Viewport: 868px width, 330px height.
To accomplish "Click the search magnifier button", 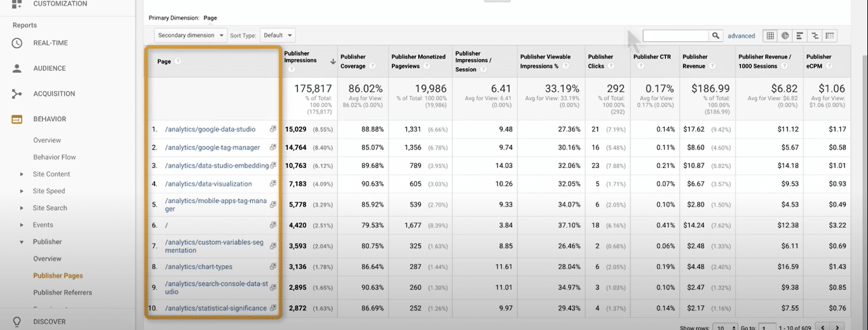I will [716, 36].
